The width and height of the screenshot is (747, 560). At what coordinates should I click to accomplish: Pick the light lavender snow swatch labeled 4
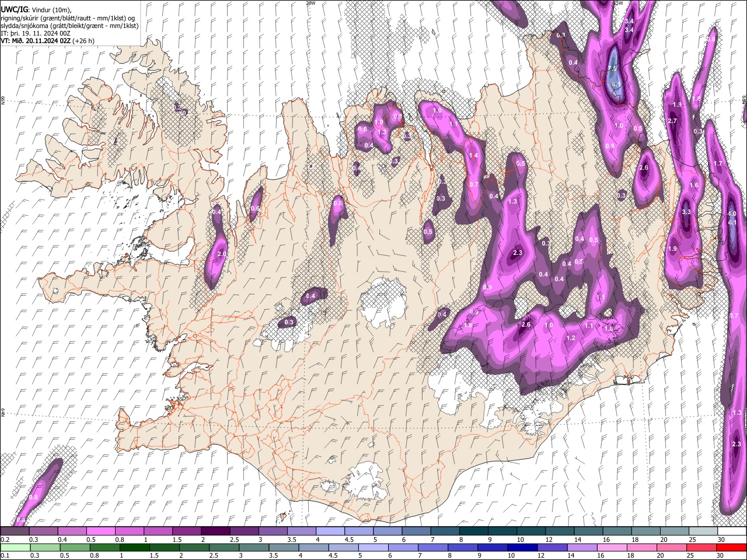330,531
